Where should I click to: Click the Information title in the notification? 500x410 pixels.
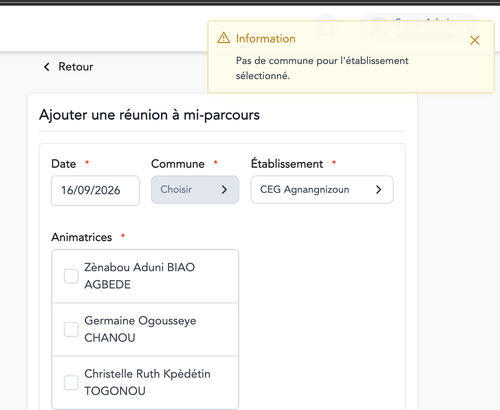coord(266,39)
